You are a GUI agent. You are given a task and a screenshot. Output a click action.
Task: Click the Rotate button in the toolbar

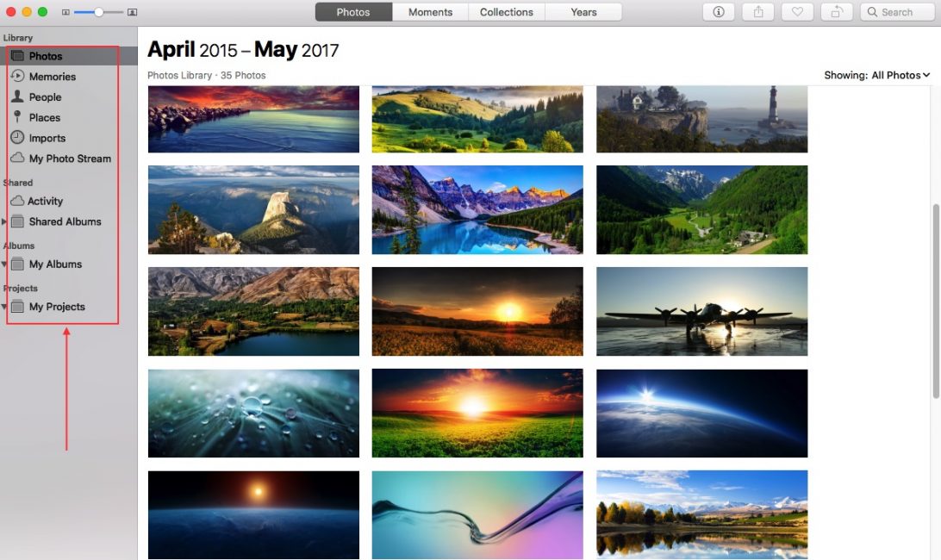837,12
